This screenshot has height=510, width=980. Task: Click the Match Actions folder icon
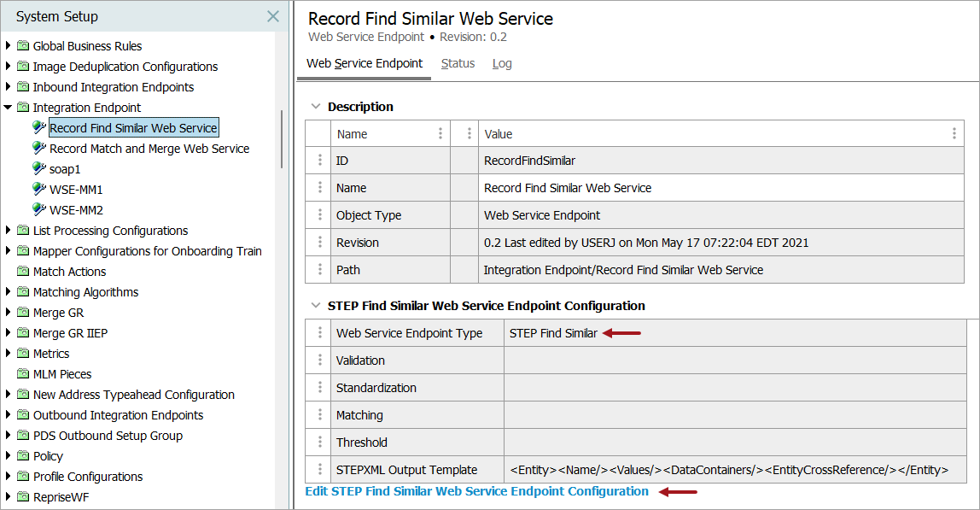23,272
